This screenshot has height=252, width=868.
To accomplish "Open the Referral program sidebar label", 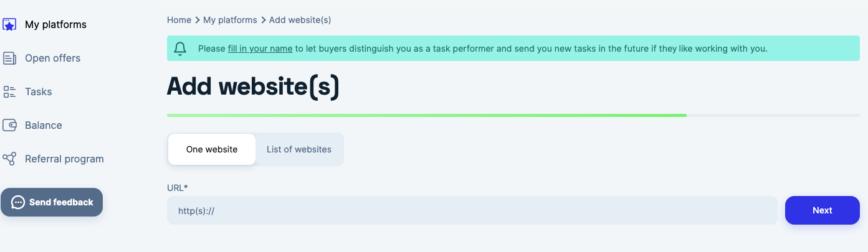I will click(64, 159).
